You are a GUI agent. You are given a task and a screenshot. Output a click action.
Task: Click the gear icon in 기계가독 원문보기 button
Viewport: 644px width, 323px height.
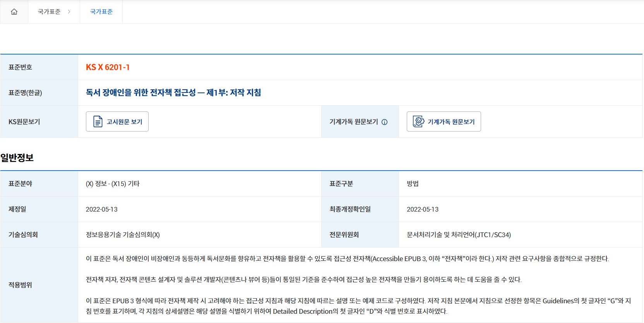coord(418,121)
